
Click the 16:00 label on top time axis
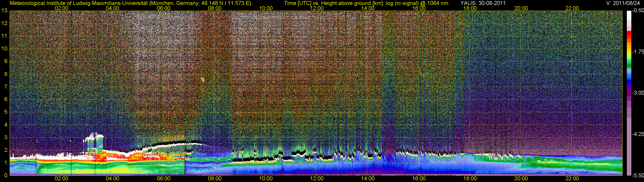coord(419,8)
